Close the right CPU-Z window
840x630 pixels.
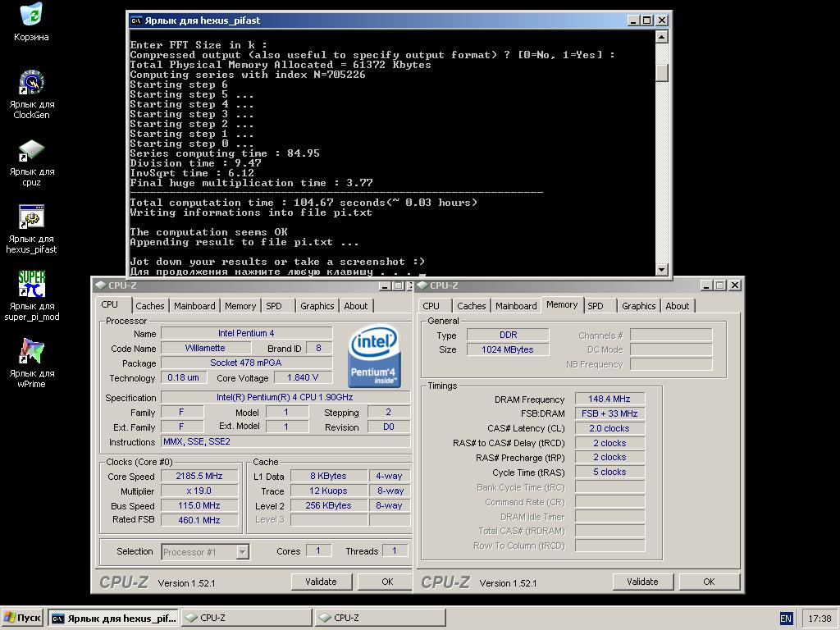coord(735,285)
